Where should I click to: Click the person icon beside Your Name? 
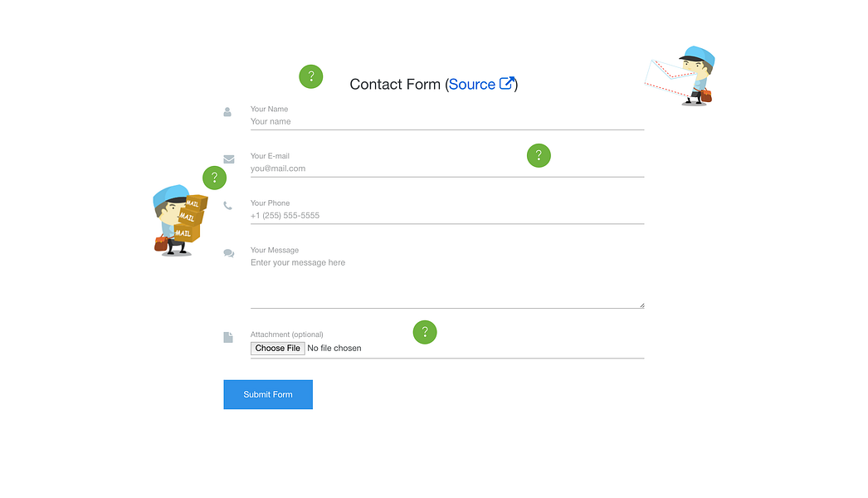227,112
